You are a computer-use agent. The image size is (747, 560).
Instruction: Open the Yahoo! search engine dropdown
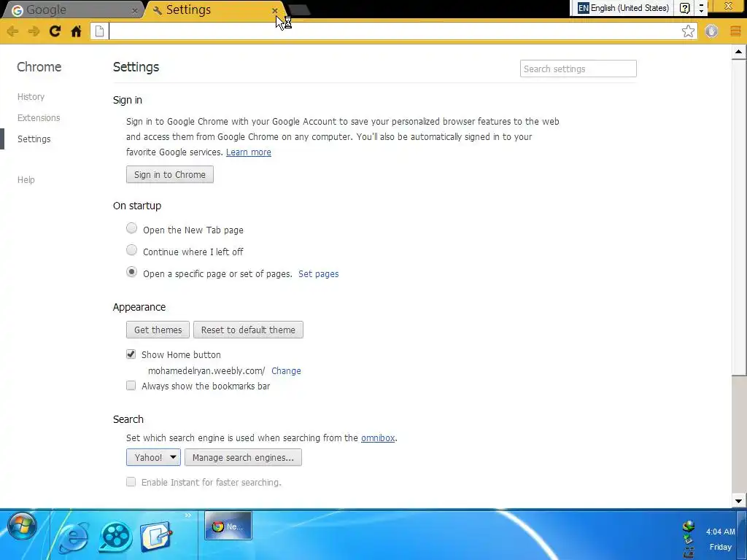[x=153, y=457]
